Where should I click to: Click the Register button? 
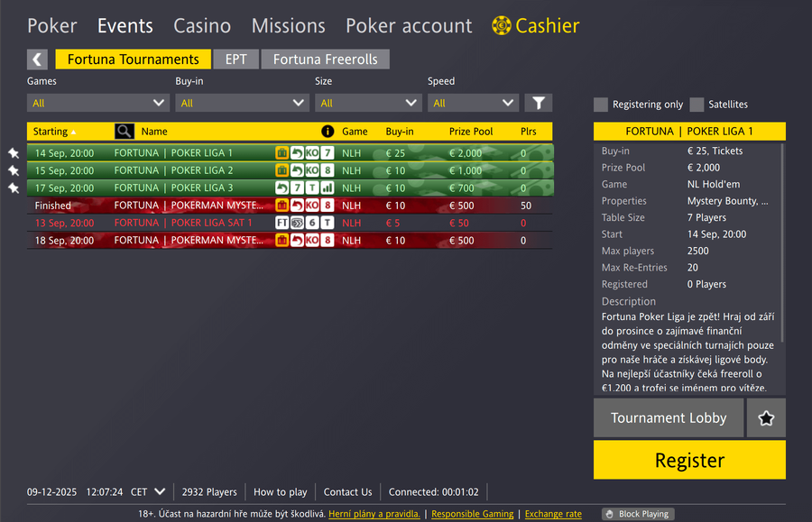(x=690, y=460)
